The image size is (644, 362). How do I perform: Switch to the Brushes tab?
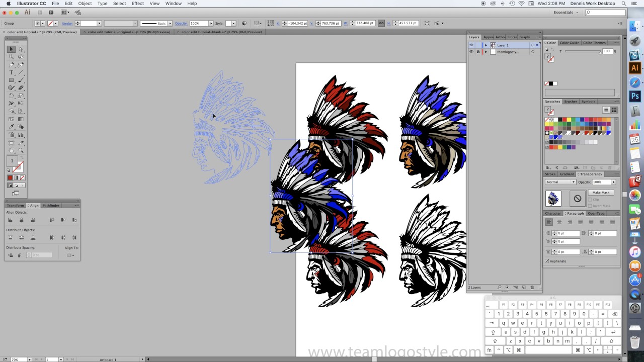(x=571, y=102)
